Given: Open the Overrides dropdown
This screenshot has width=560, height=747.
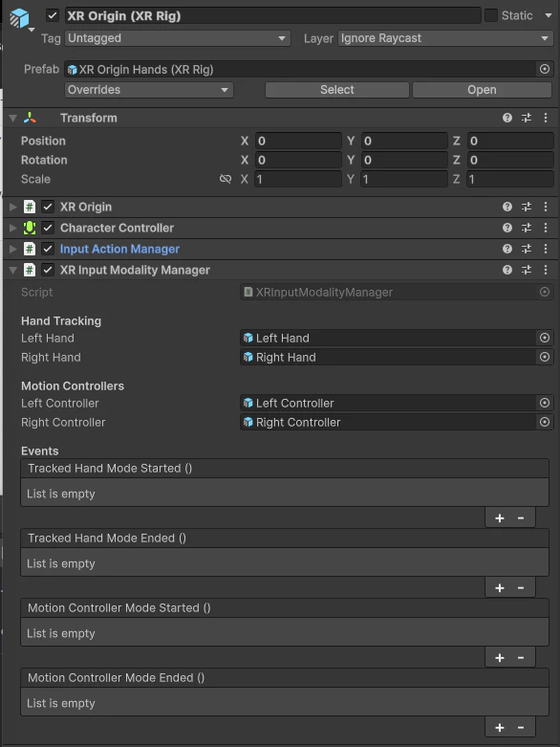Looking at the screenshot, I should click(x=149, y=90).
